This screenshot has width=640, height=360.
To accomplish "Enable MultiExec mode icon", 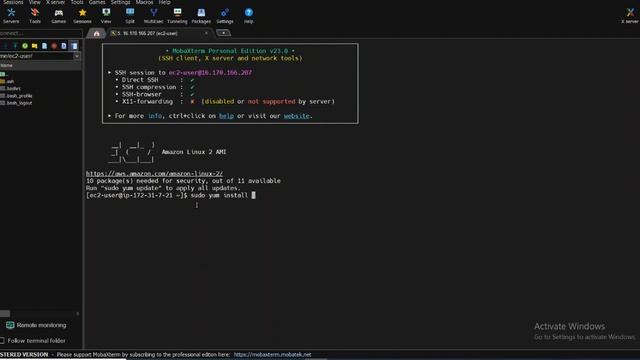I will pyautogui.click(x=153, y=13).
